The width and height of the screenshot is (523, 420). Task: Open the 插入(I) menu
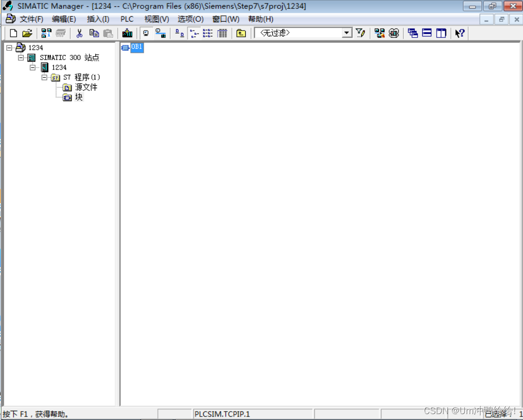click(x=98, y=19)
